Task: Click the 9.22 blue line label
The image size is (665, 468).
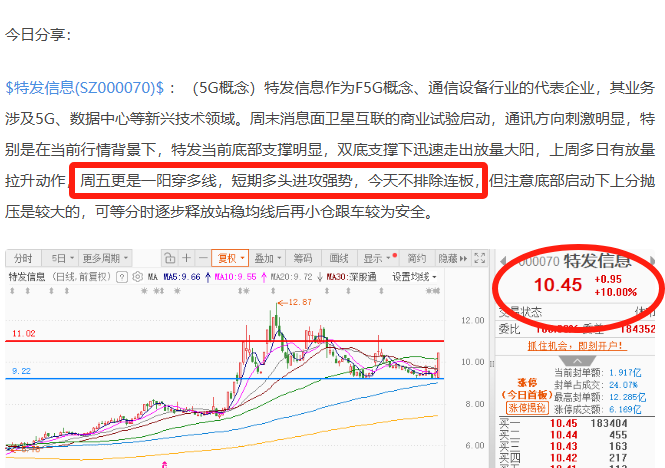Action: (21, 371)
